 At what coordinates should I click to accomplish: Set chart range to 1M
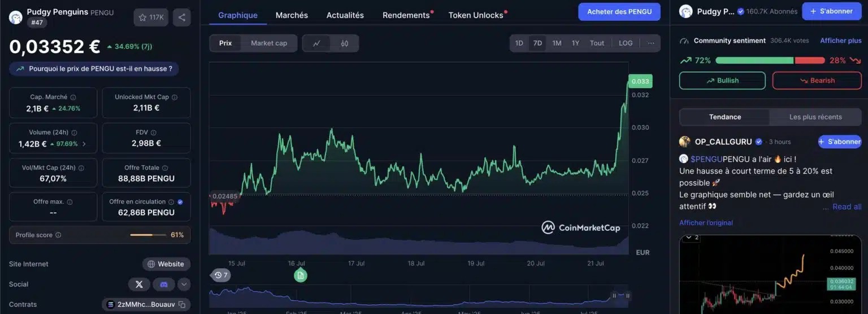click(557, 43)
